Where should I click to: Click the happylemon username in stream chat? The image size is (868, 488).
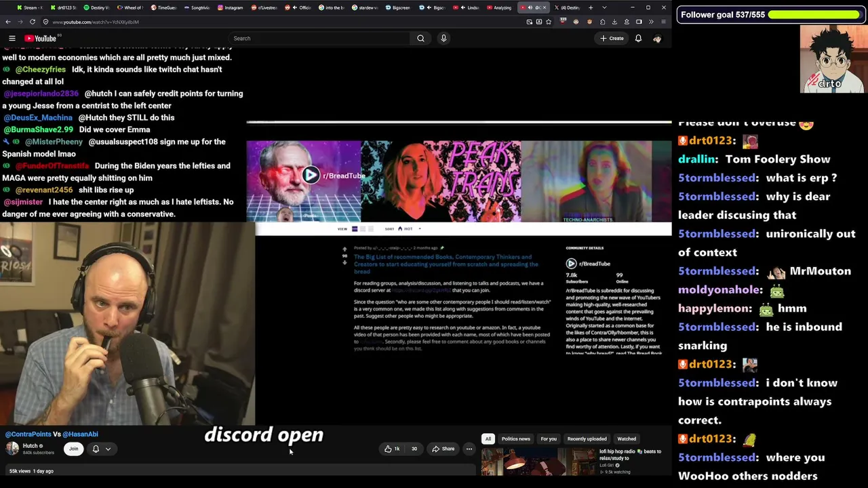[x=715, y=308]
